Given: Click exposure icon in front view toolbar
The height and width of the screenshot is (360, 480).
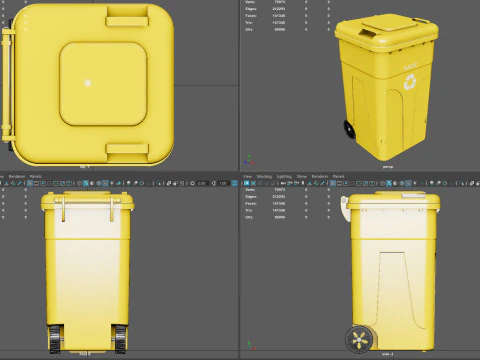Looking at the screenshot, I should [x=193, y=183].
